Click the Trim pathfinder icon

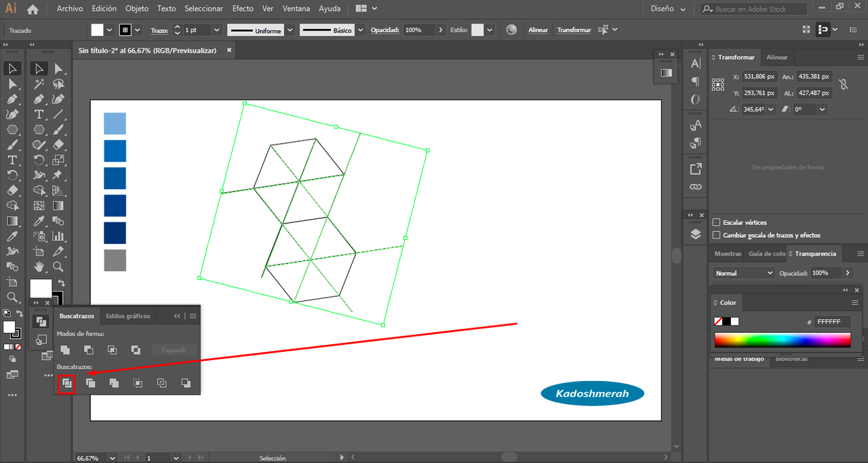point(90,383)
